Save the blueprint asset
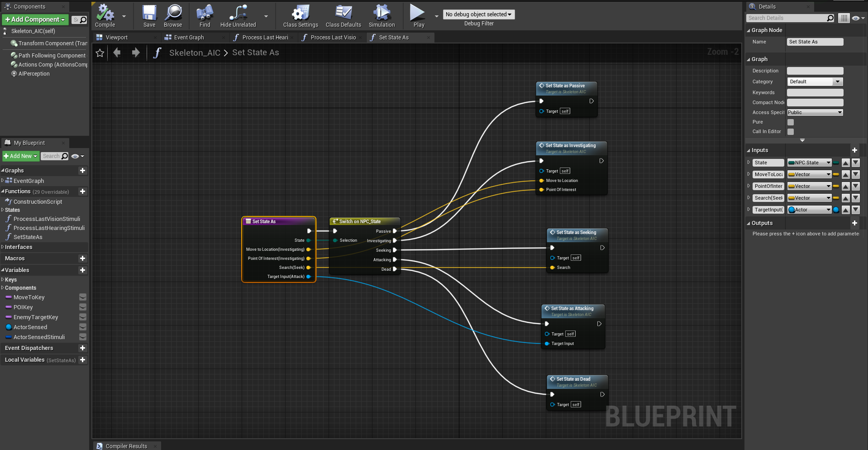Image resolution: width=868 pixels, height=450 pixels. coord(149,16)
